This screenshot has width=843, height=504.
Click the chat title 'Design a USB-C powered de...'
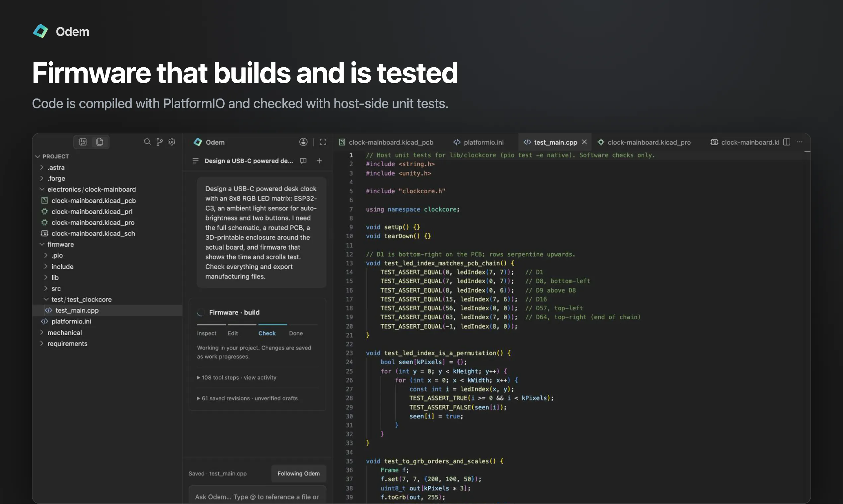coord(249,160)
